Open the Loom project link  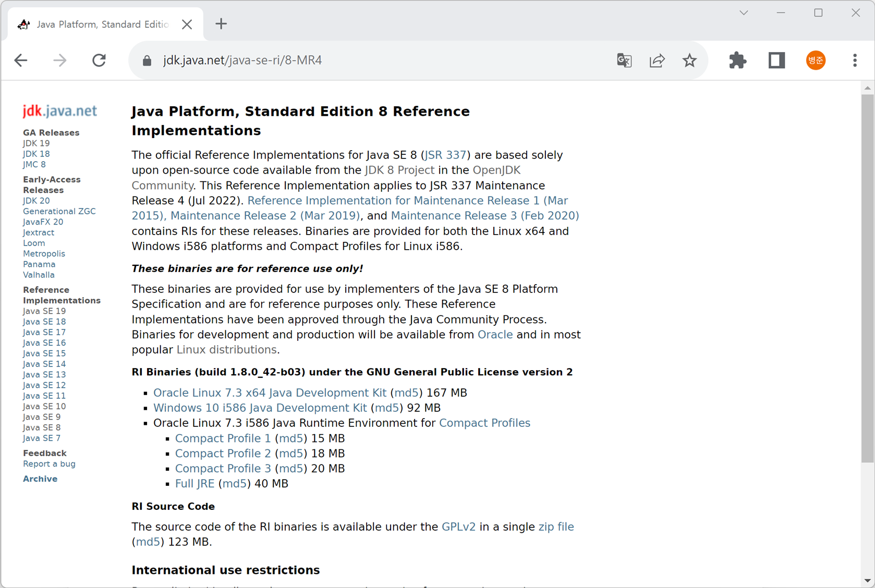click(34, 243)
